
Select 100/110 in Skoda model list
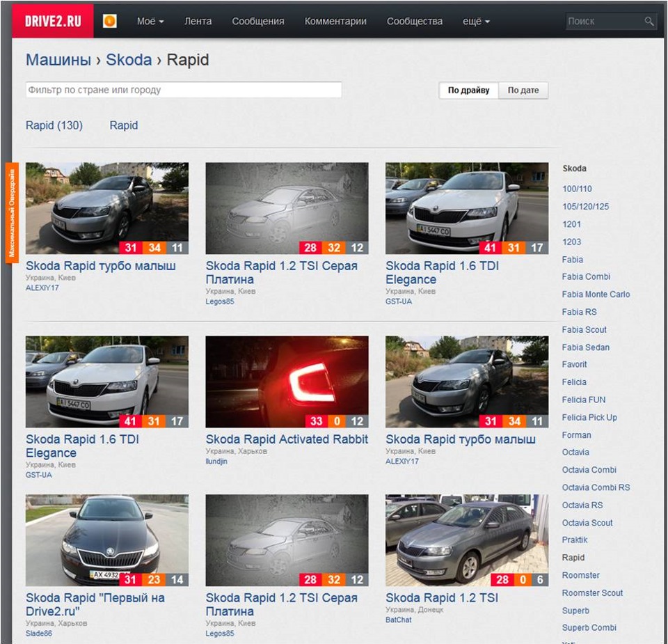(x=577, y=189)
